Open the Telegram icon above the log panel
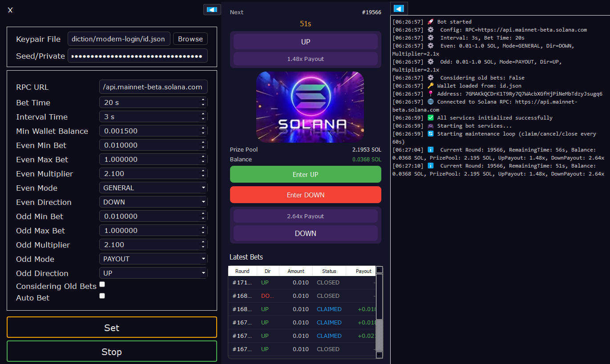 (399, 8)
